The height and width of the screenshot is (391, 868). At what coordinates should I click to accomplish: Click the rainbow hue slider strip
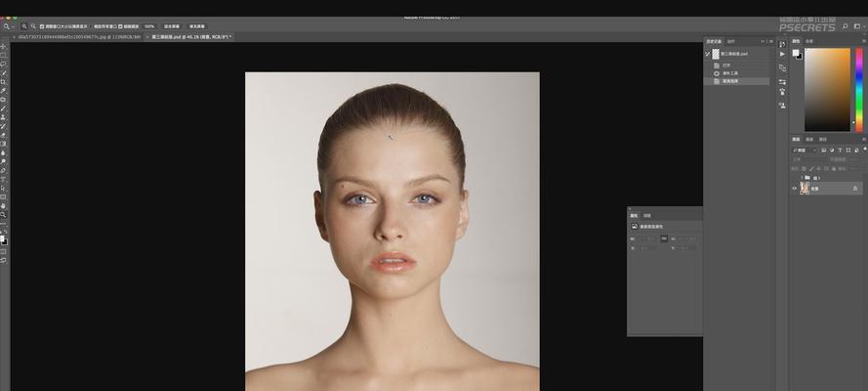(x=859, y=89)
